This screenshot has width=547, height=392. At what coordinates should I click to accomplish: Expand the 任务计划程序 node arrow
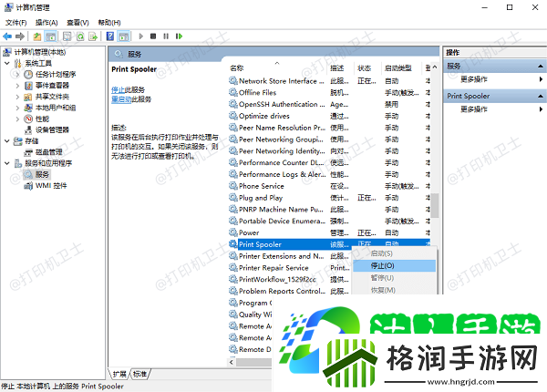pos(17,74)
